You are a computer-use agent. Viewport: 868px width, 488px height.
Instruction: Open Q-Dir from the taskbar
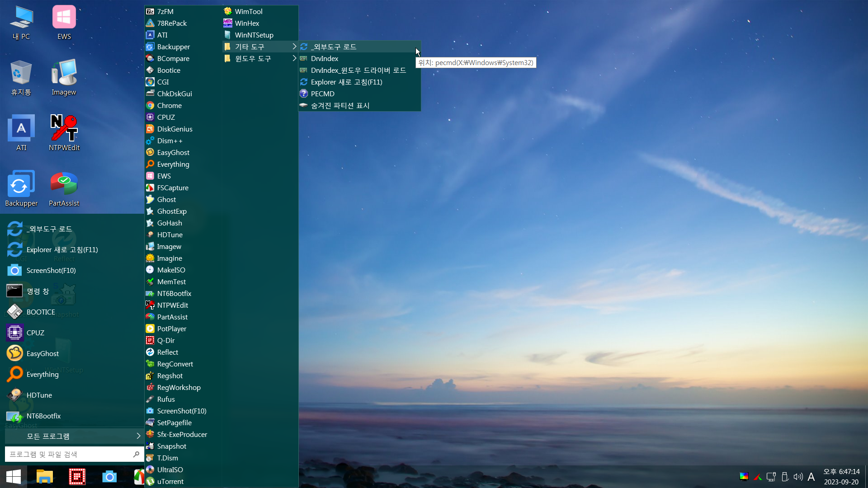pos(77,477)
